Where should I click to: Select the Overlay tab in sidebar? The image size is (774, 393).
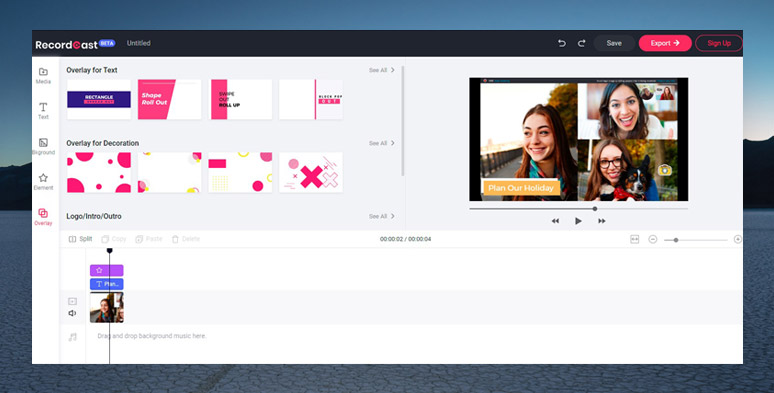(43, 217)
